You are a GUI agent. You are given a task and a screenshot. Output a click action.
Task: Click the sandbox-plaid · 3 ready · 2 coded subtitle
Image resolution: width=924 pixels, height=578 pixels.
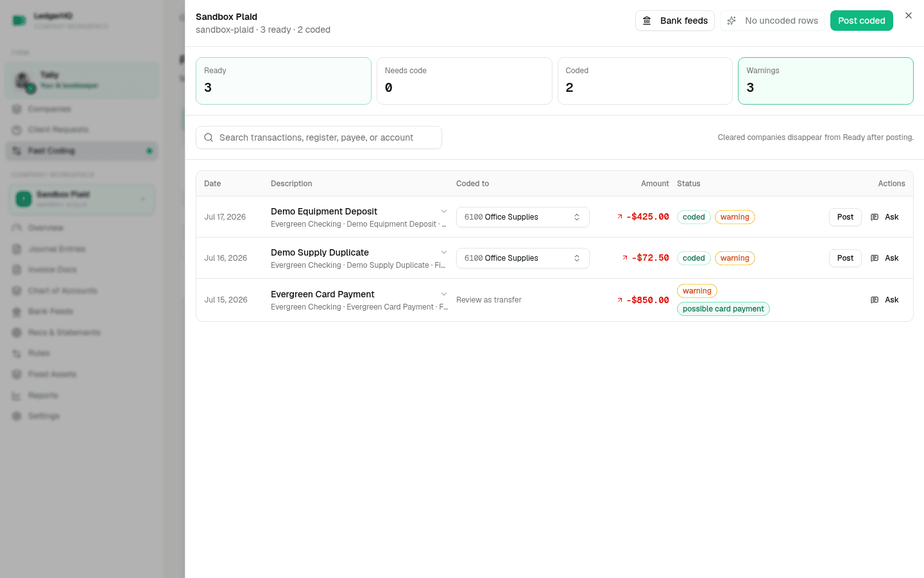click(263, 30)
